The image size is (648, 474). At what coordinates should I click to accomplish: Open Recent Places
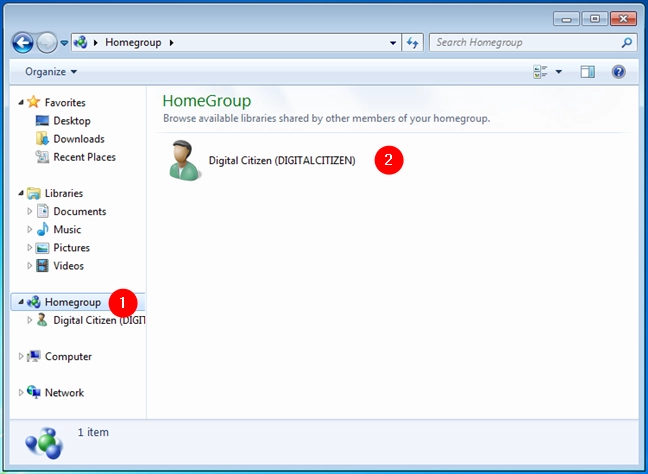coord(84,157)
